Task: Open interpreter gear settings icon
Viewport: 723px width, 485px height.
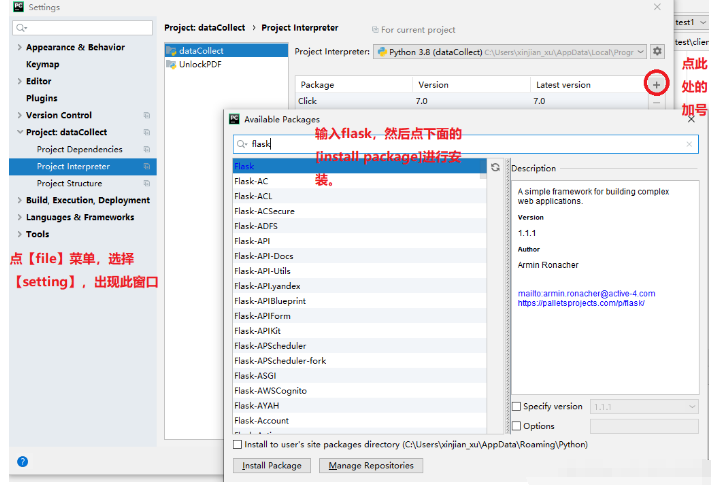Action: click(x=657, y=51)
